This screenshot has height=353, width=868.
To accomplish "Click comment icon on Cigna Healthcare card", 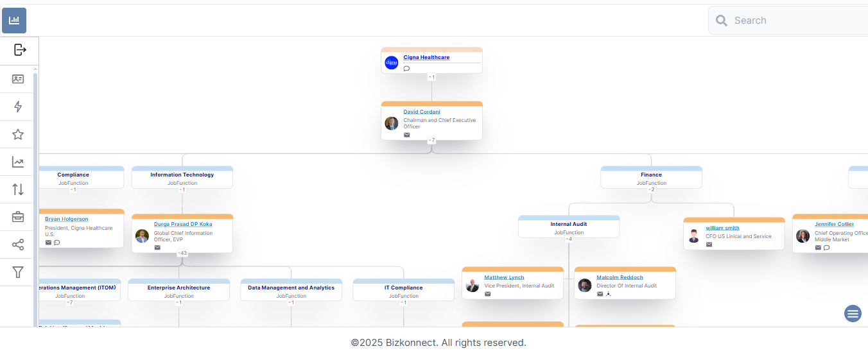I will click(x=406, y=68).
